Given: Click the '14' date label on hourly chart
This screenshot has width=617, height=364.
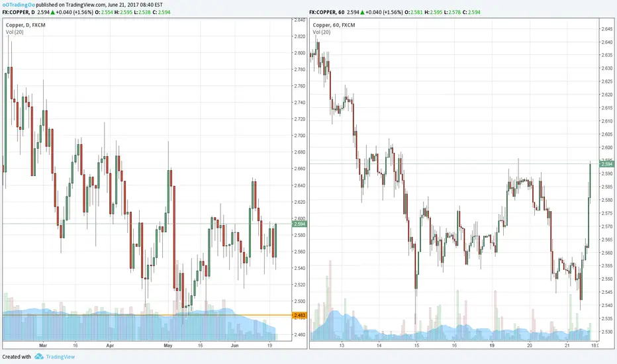Looking at the screenshot, I should 379,345.
